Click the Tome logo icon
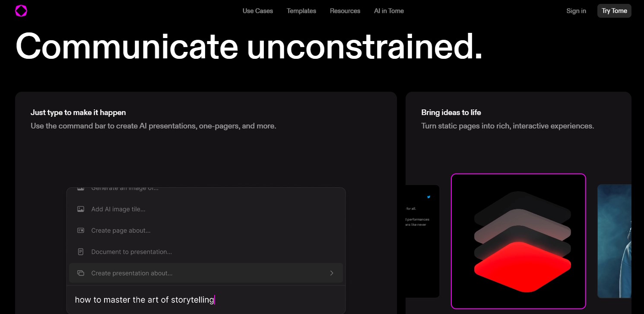This screenshot has width=644, height=314. [x=21, y=11]
